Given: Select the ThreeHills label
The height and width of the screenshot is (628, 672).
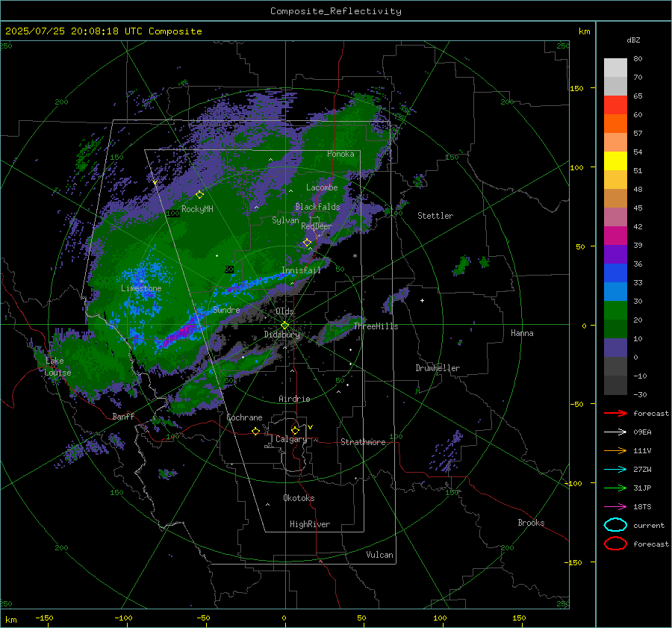Looking at the screenshot, I should (376, 326).
